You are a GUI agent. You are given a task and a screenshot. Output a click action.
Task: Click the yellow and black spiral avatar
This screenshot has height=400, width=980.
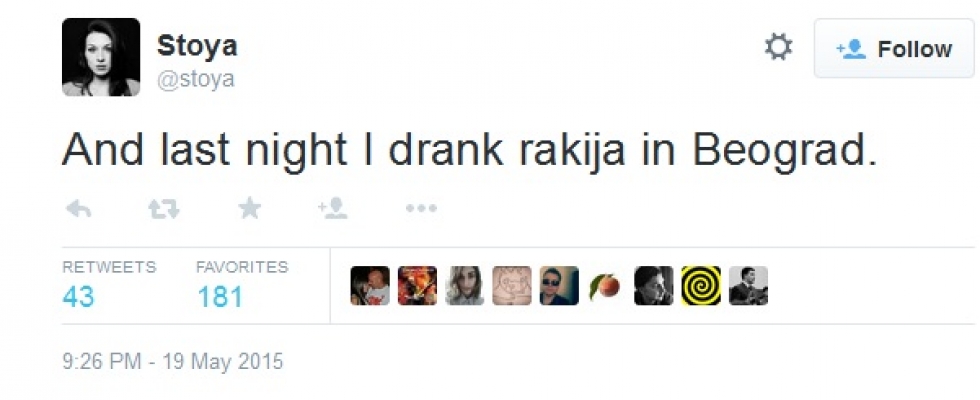[x=700, y=286]
